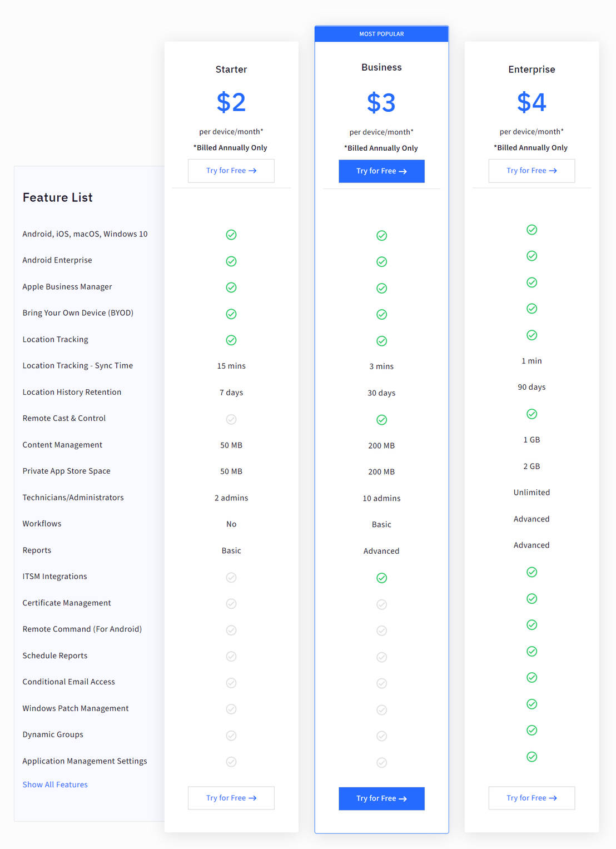
Task: Click Try for Free under the Business price
Action: [381, 171]
